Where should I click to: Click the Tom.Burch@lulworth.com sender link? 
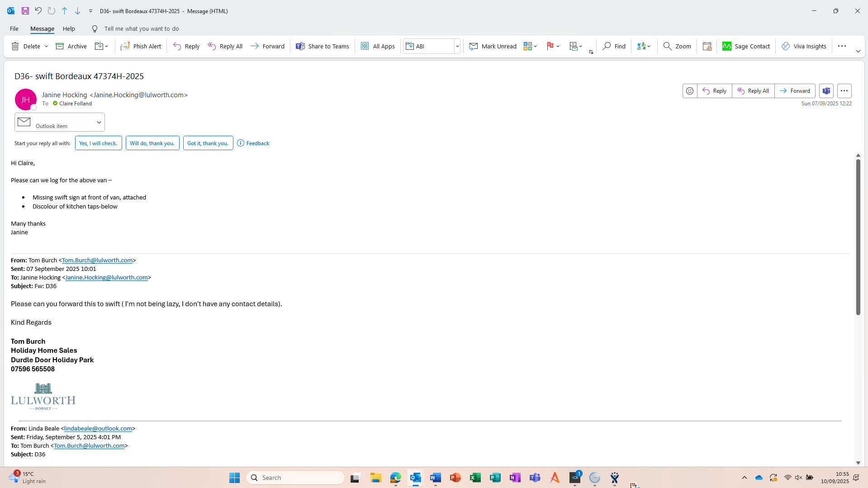97,260
